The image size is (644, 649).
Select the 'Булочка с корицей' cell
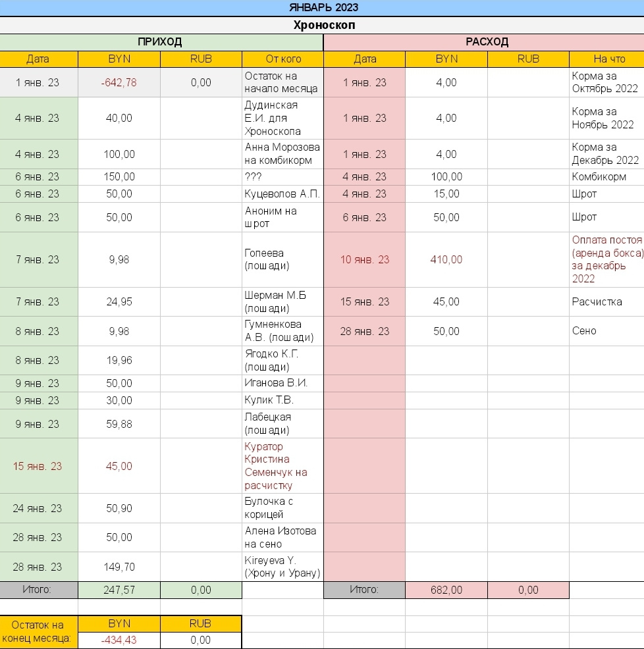(x=282, y=508)
